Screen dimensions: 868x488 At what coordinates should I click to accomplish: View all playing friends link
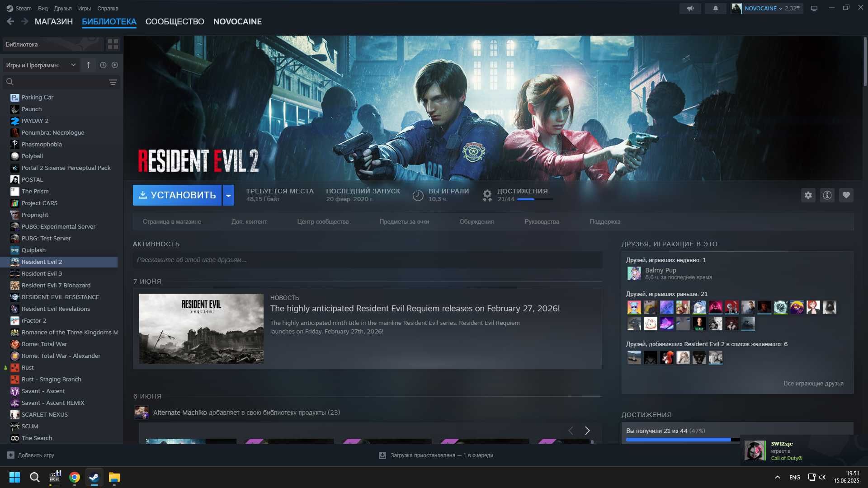[813, 383]
